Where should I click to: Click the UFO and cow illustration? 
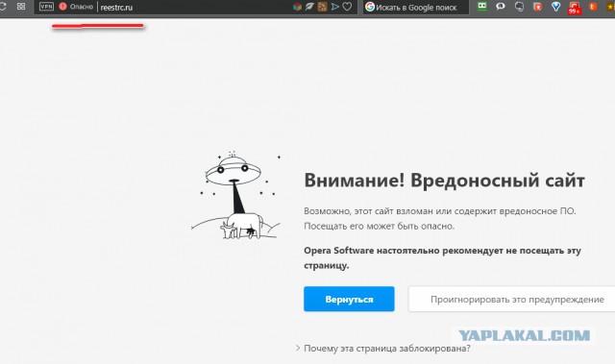tap(235, 196)
